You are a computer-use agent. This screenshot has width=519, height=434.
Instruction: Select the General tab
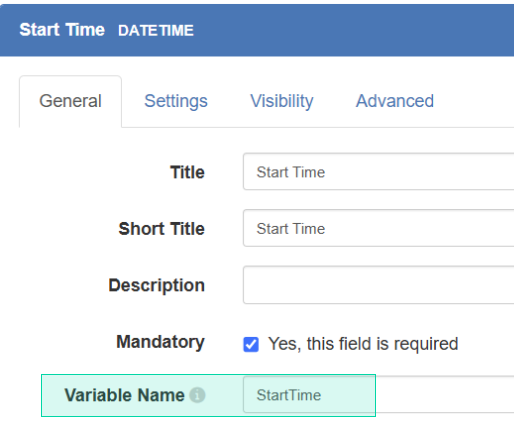[x=70, y=101]
